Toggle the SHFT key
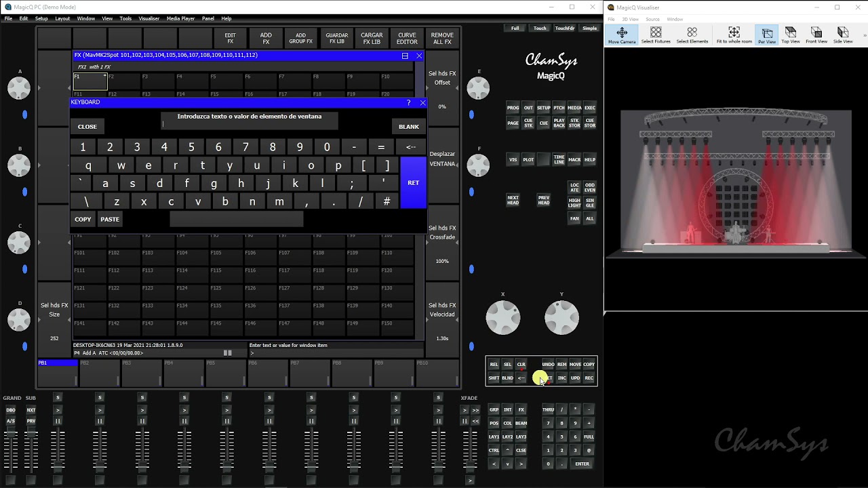 (x=494, y=378)
